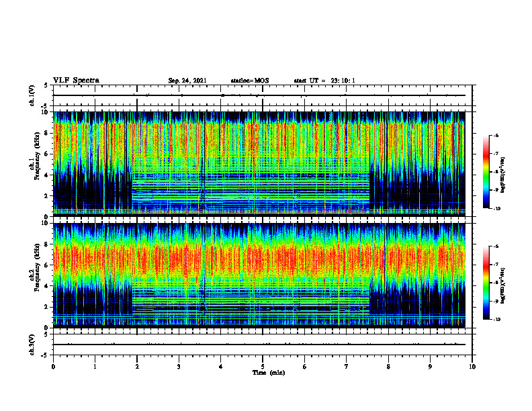Click time axis tick label "2"
This screenshot has height=411, width=532.
137,367
